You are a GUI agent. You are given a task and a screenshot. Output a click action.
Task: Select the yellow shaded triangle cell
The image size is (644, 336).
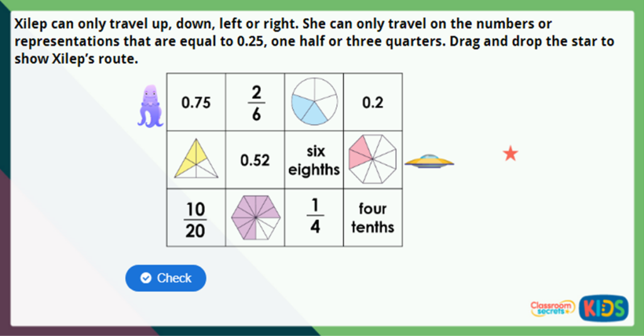pos(196,160)
